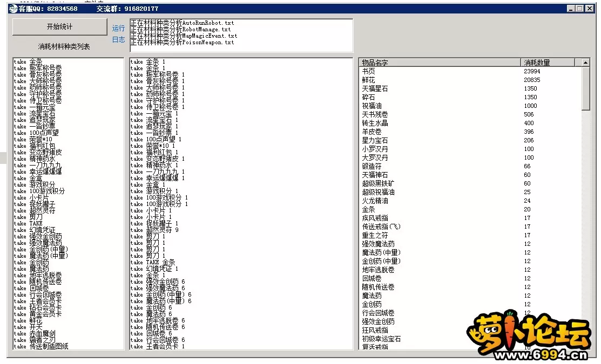
Task: Click the log line with AutoRunRobot.txt
Action: [x=182, y=23]
